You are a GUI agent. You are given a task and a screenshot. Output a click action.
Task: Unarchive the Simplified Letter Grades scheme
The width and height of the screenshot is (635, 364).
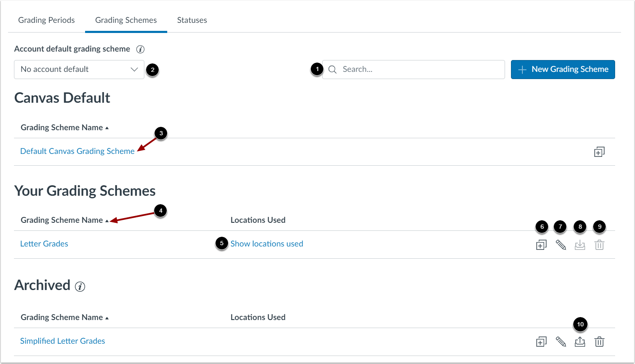[x=580, y=342]
